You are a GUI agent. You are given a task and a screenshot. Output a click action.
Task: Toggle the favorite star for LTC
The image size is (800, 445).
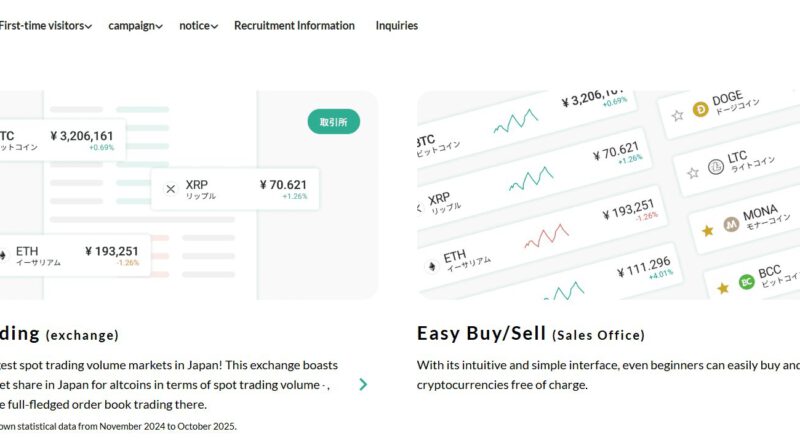[x=692, y=173]
